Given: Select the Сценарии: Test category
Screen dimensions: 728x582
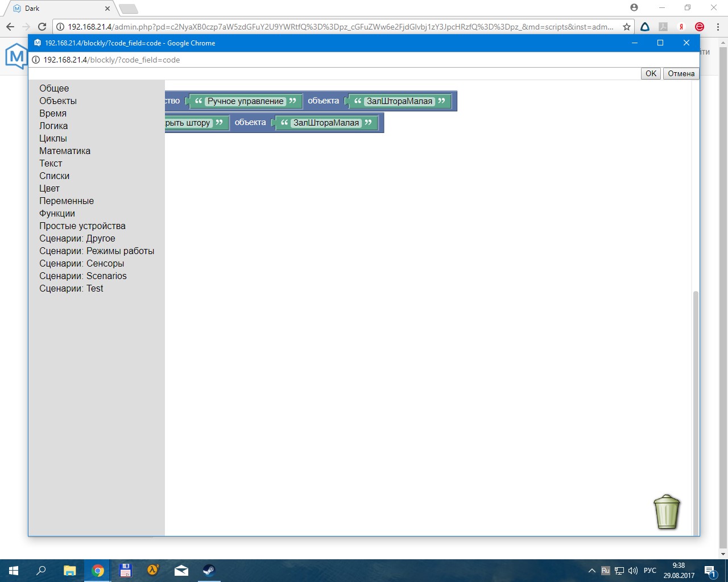Looking at the screenshot, I should [x=71, y=288].
